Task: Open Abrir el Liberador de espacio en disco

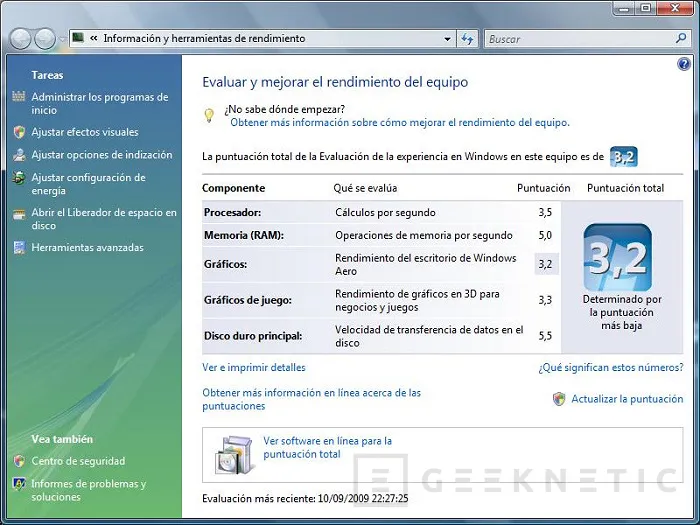Action: click(104, 219)
